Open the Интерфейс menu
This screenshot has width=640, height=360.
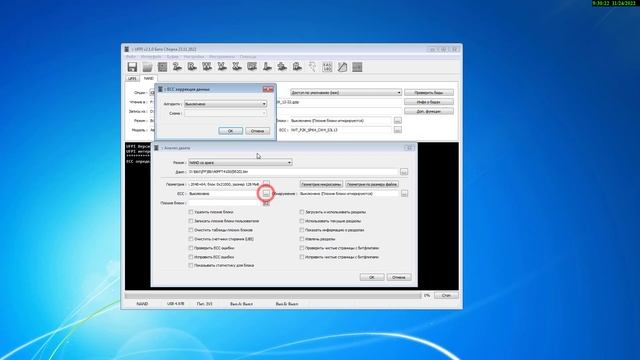[x=151, y=57]
